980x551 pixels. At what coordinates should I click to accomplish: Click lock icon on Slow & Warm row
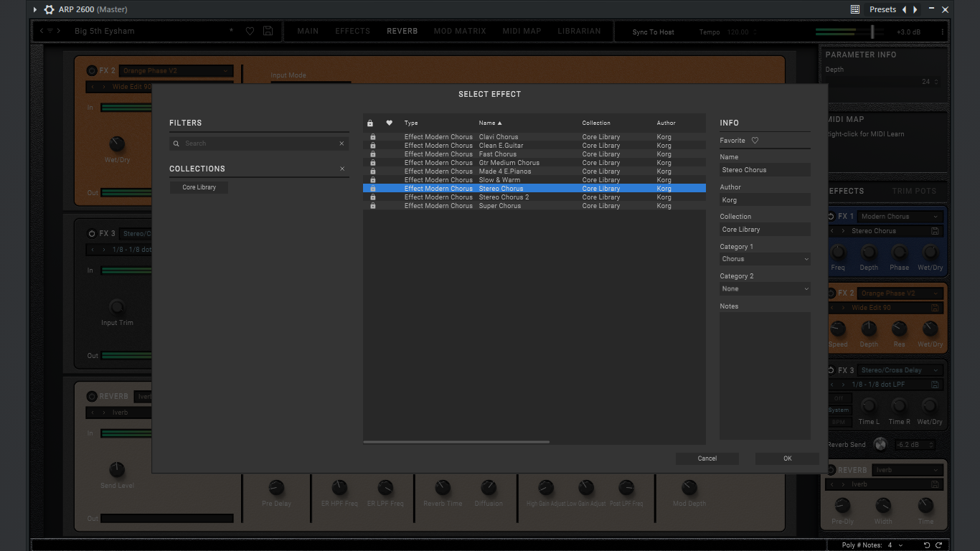coord(372,180)
